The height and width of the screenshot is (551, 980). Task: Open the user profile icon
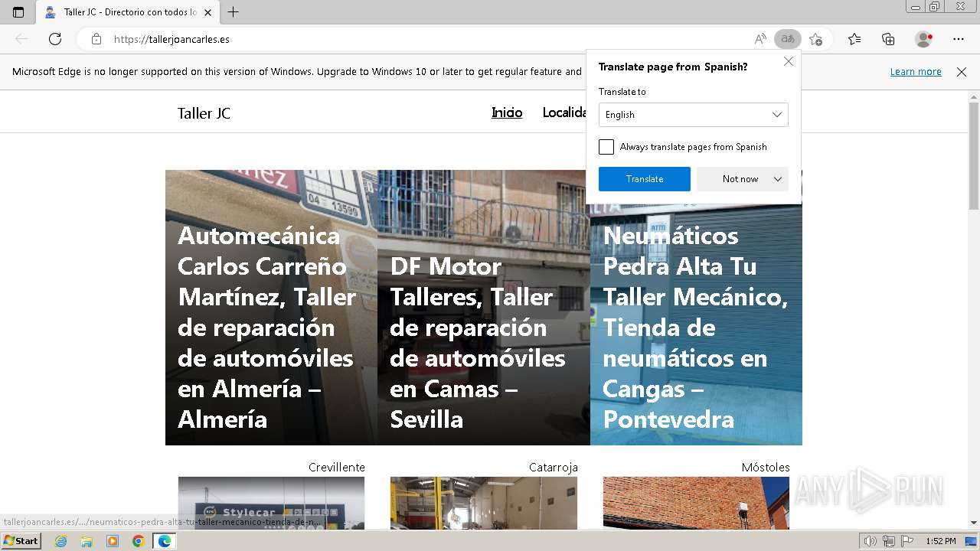click(923, 39)
